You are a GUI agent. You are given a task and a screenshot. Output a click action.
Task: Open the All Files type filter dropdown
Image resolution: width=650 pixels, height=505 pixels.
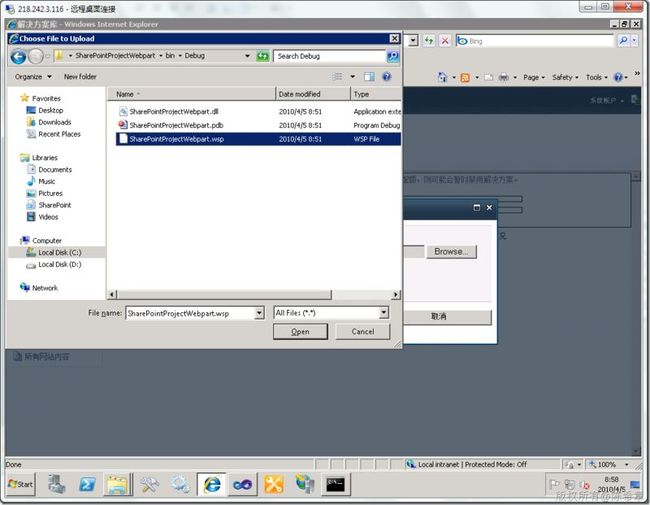click(x=384, y=313)
